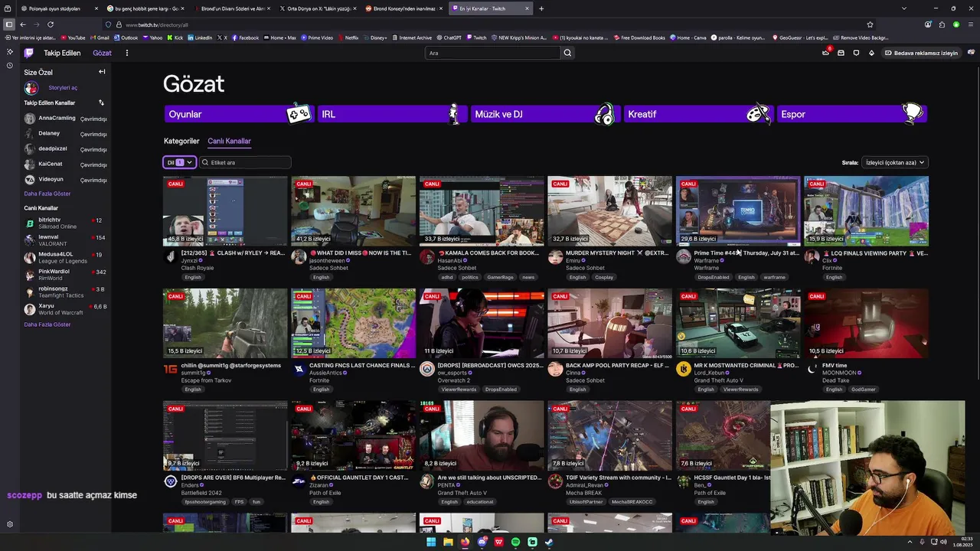
Task: Open ow_esports channel avatar
Action: point(427,370)
